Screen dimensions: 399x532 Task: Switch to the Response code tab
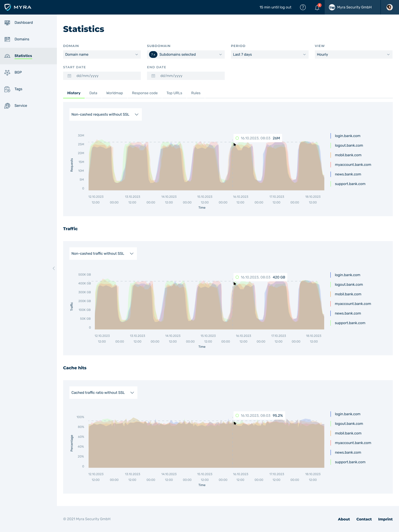click(145, 93)
